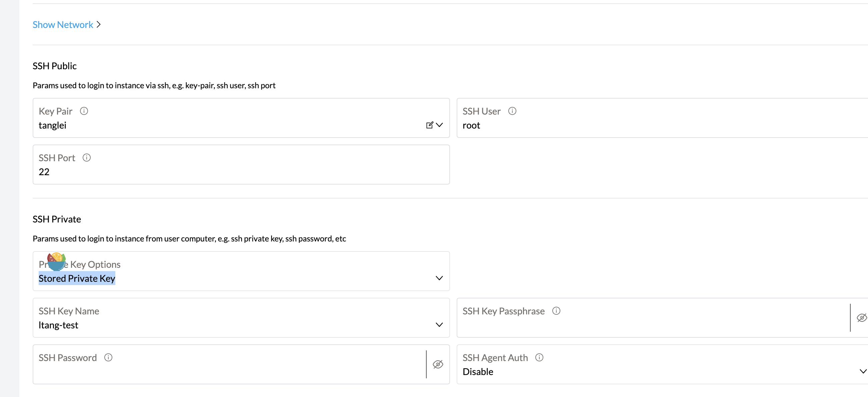Click into the SSH Password field
The image size is (868, 397).
(219, 370)
